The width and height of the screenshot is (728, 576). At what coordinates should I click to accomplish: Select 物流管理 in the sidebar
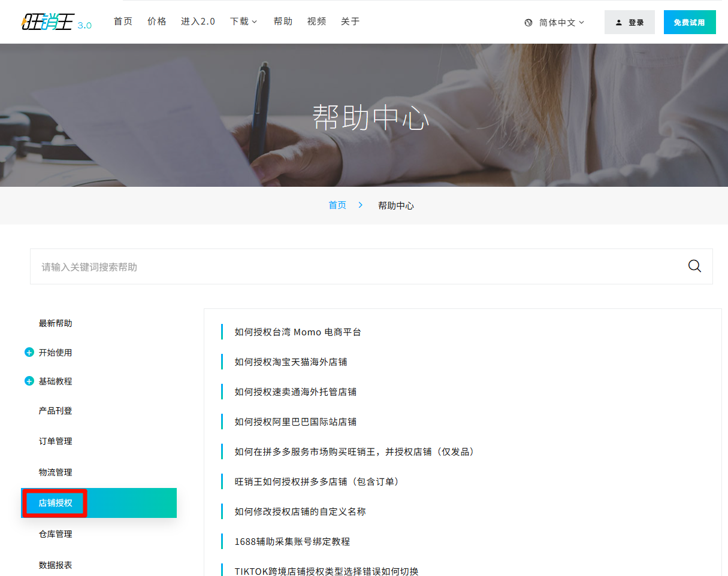tap(56, 472)
